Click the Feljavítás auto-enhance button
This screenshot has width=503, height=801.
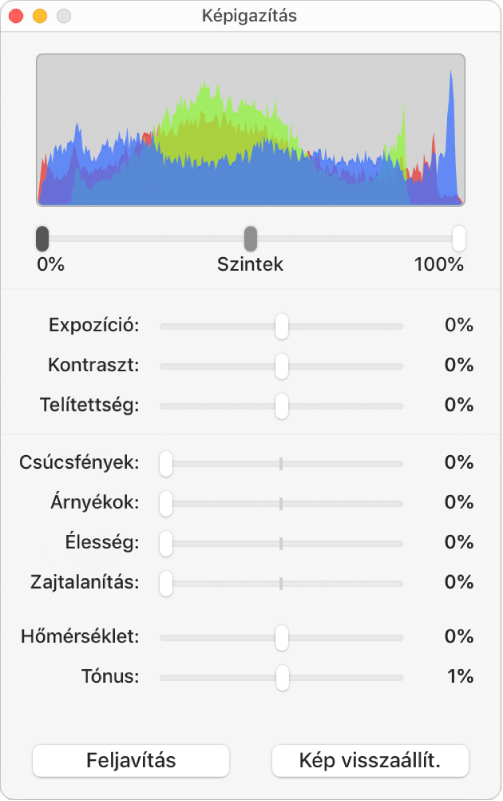[131, 760]
